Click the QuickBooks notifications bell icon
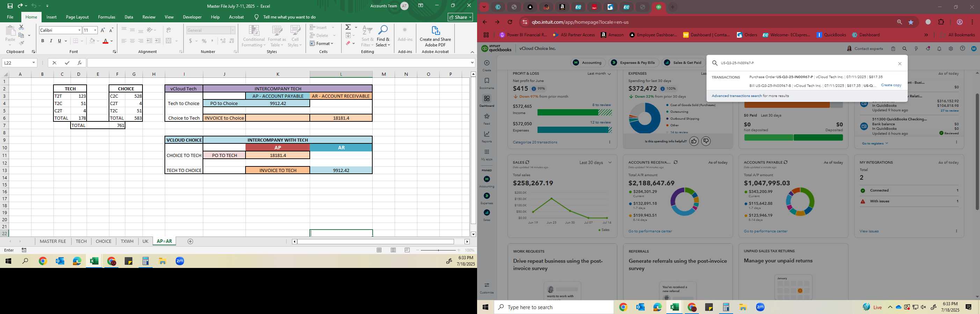 (939, 48)
